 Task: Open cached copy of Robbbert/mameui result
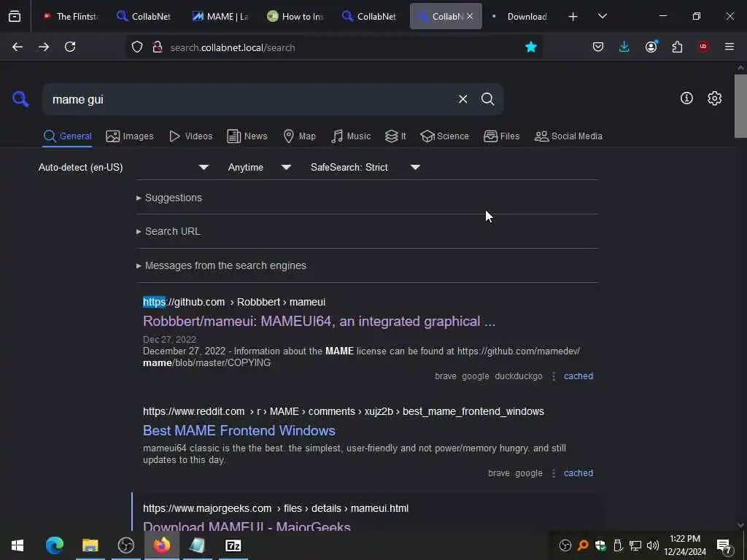578,376
